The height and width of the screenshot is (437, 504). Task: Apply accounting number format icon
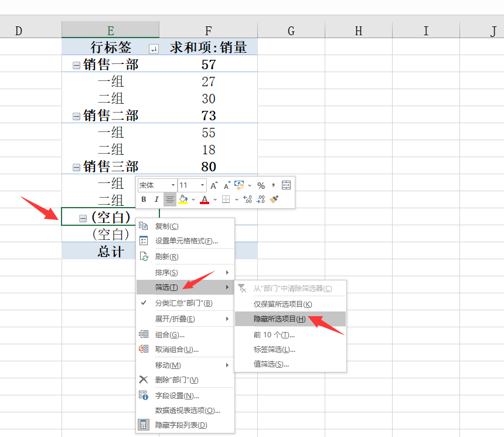239,185
